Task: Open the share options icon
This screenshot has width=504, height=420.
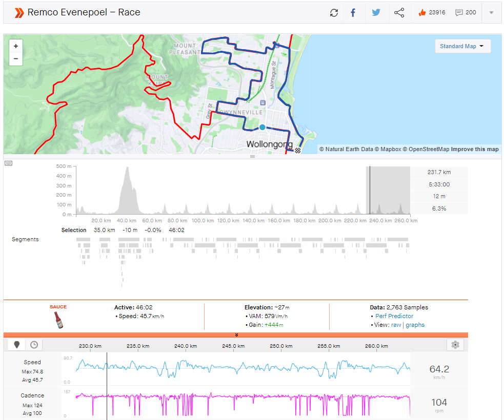Action: click(399, 13)
